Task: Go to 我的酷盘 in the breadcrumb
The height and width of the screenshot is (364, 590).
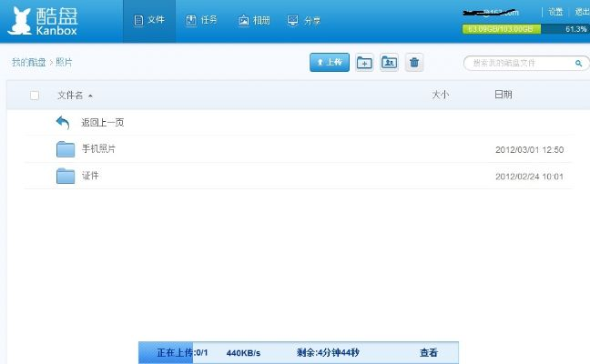Action: pos(28,63)
